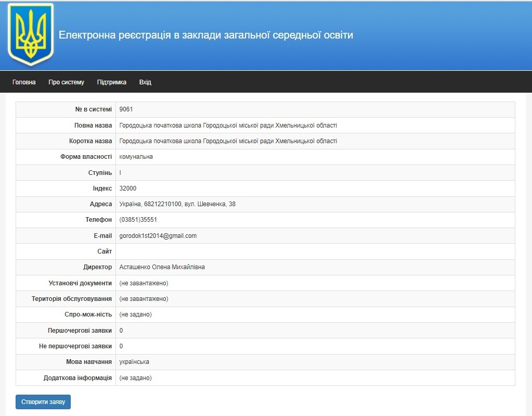Screen dimensions: 532x416
Task: Click the Коротка назва label
Action: (x=90, y=141)
